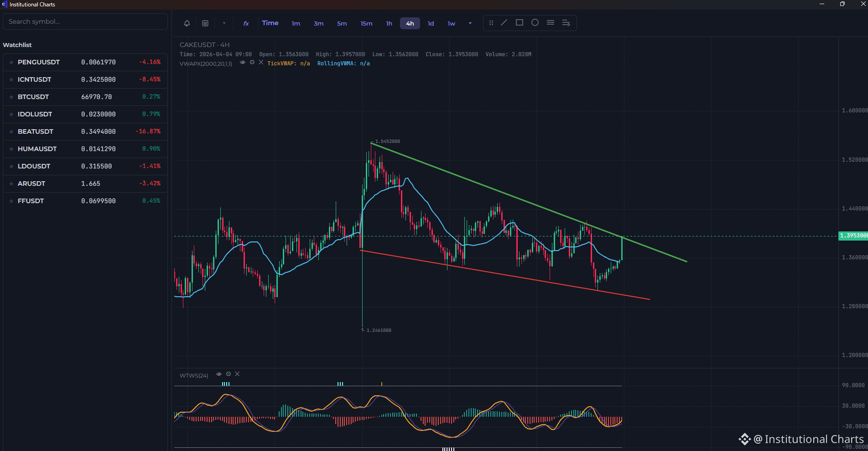Star IDOLUSDT in the watchlist
868x451 pixels.
point(11,114)
